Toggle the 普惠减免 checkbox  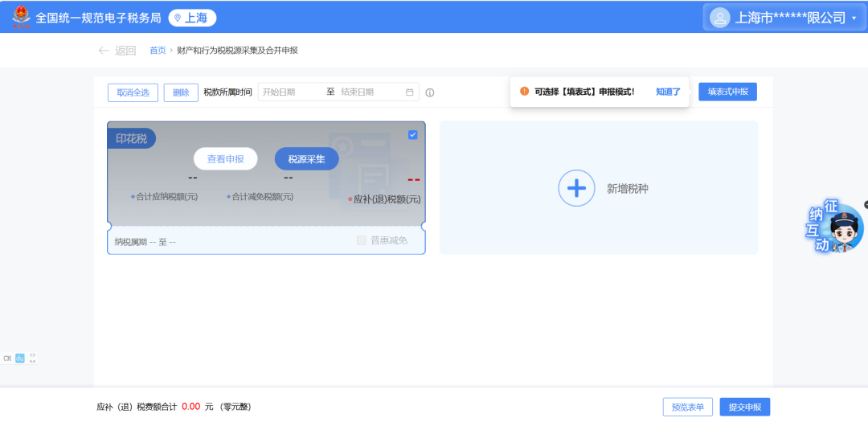[x=362, y=240]
